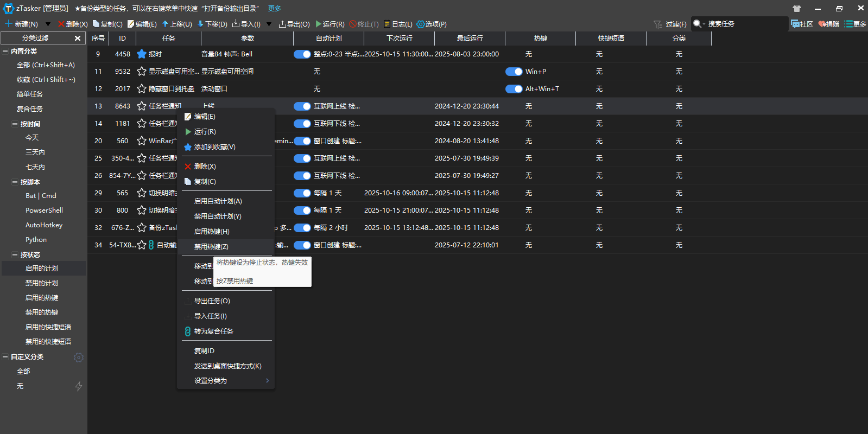
Task: Star the 显示磁盘可用空间 task as favorite
Action: 142,72
